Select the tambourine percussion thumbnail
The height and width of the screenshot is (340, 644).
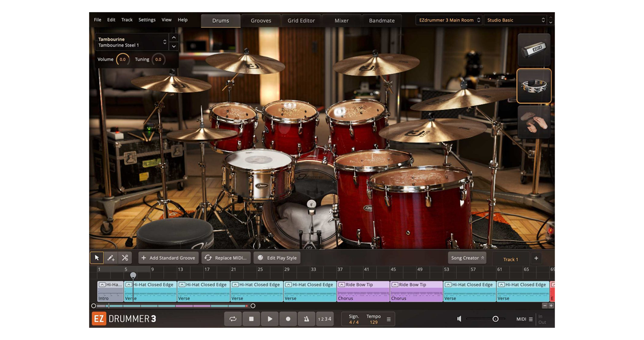(534, 86)
